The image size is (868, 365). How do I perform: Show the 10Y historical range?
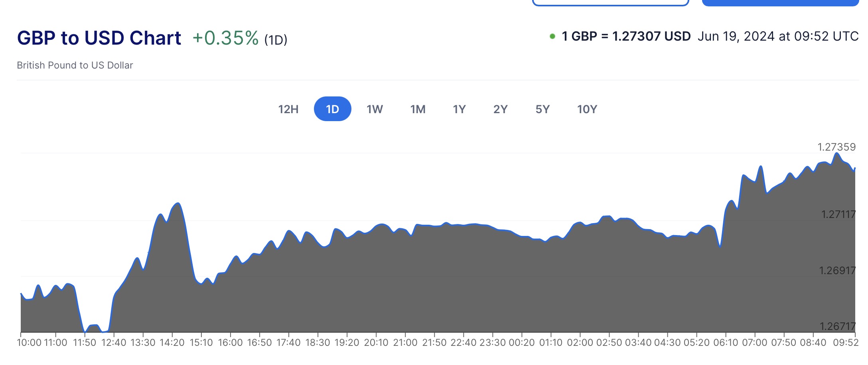(587, 109)
